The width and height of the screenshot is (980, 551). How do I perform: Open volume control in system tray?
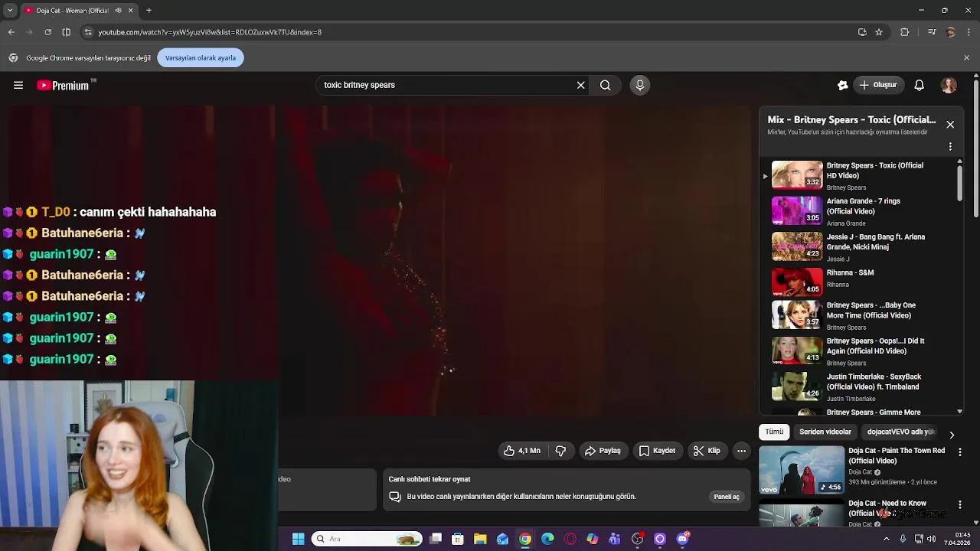tap(931, 539)
